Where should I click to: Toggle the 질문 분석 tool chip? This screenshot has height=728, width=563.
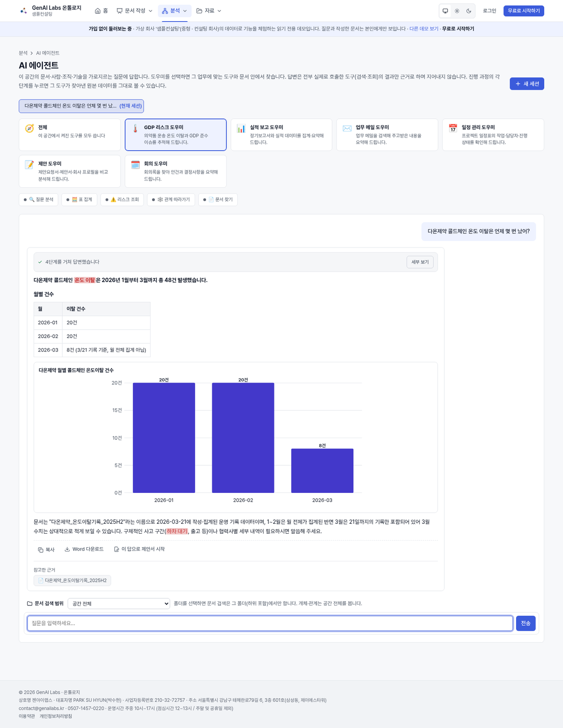[x=38, y=199]
